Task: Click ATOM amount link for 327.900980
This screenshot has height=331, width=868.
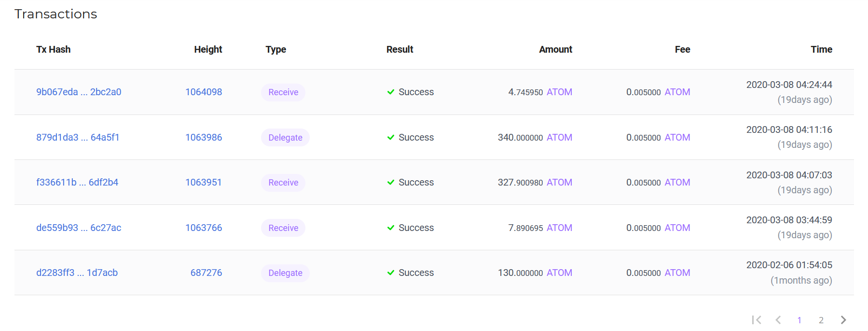Action: (x=559, y=182)
